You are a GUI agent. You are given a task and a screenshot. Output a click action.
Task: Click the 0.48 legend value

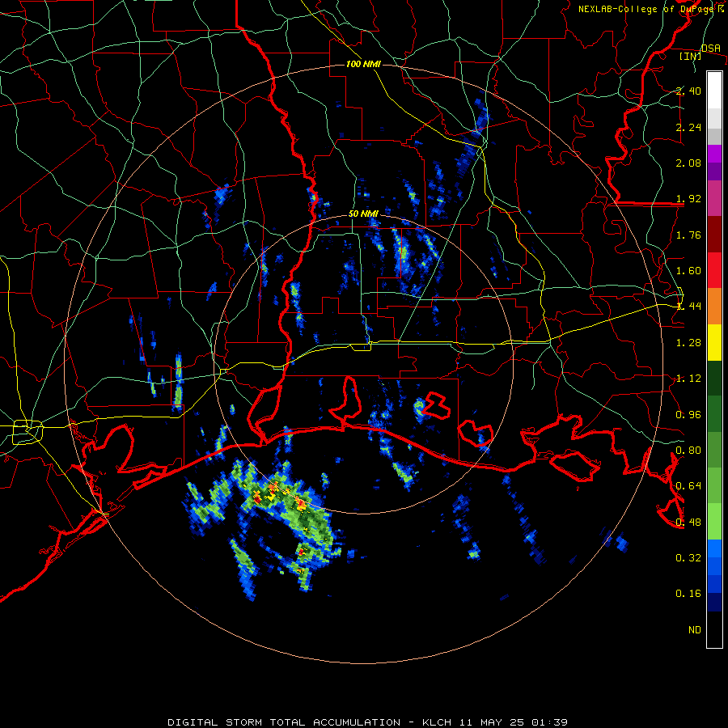688,523
